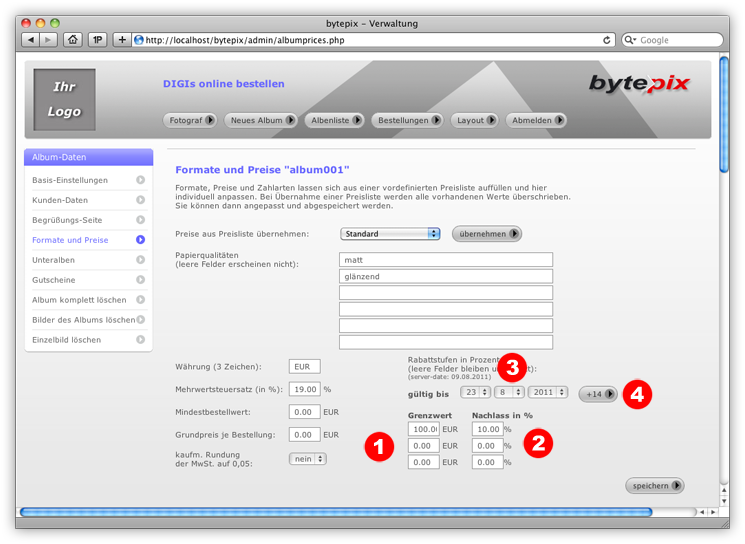Open the kaufm. Rundung nein dropdown

pyautogui.click(x=307, y=459)
